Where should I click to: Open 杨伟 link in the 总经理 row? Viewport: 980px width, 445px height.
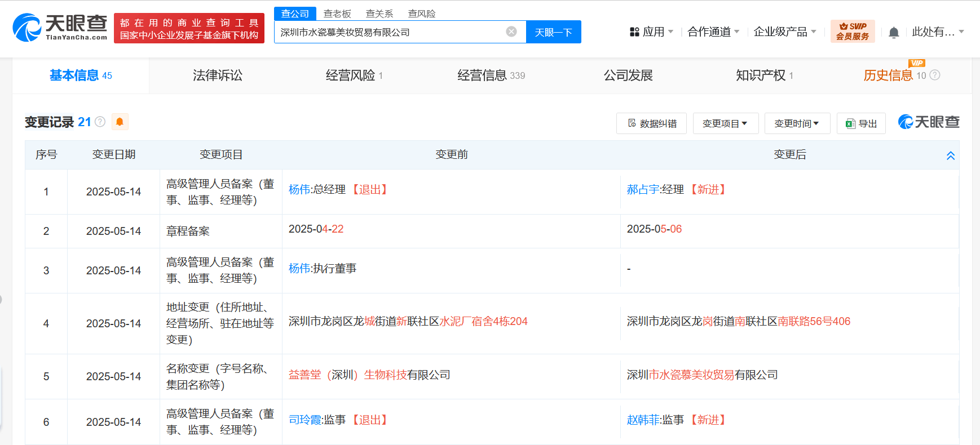299,190
